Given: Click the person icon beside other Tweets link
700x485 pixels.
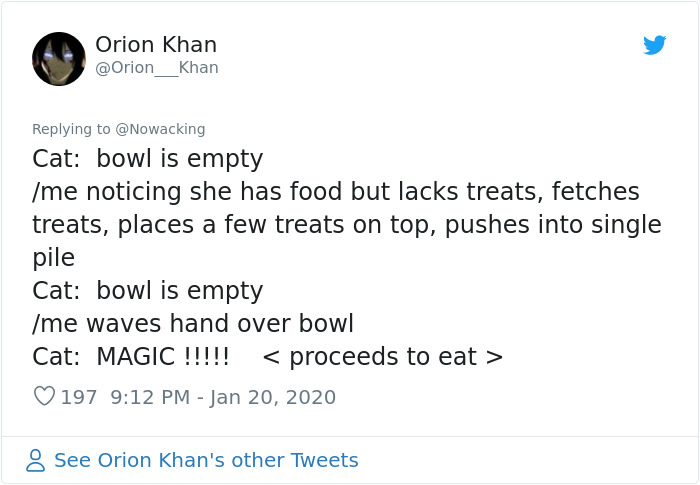Looking at the screenshot, I should coord(36,460).
